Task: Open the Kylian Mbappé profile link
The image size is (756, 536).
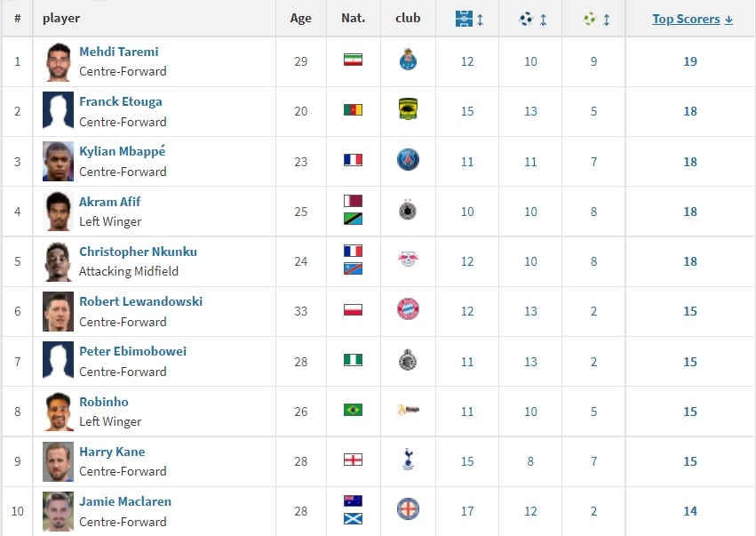Action: click(x=122, y=151)
